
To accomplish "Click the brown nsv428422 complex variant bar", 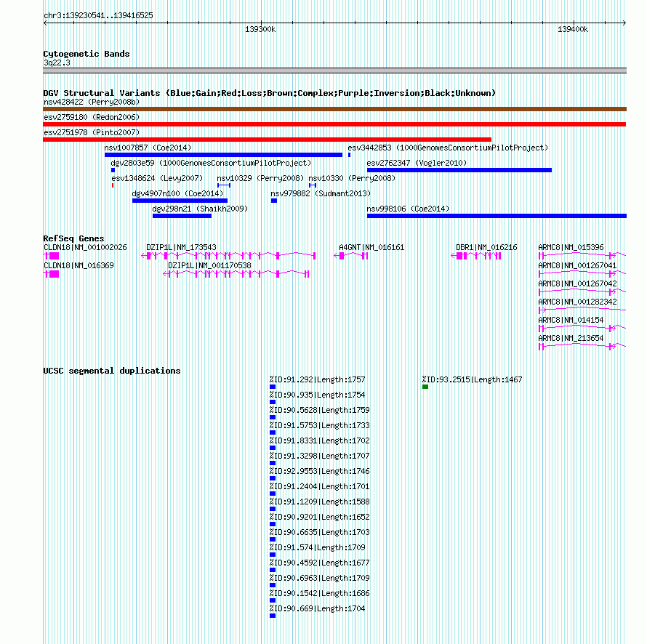I will tap(334, 109).
